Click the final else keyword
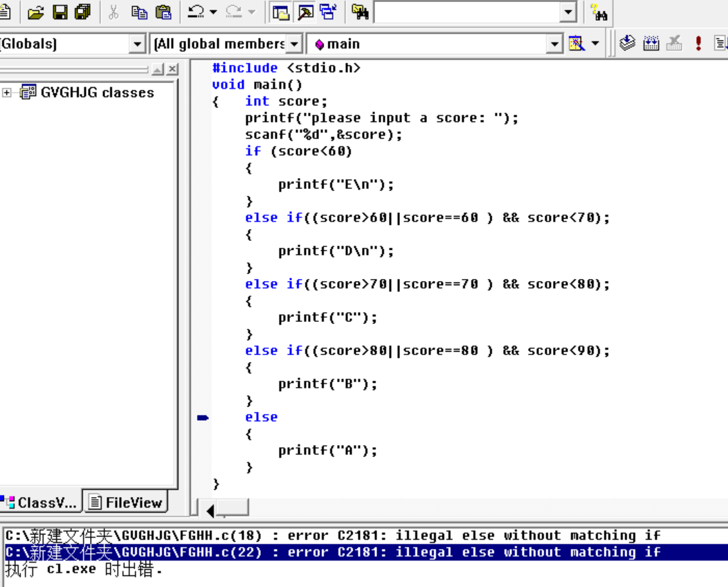This screenshot has height=587, width=728. pyautogui.click(x=262, y=417)
